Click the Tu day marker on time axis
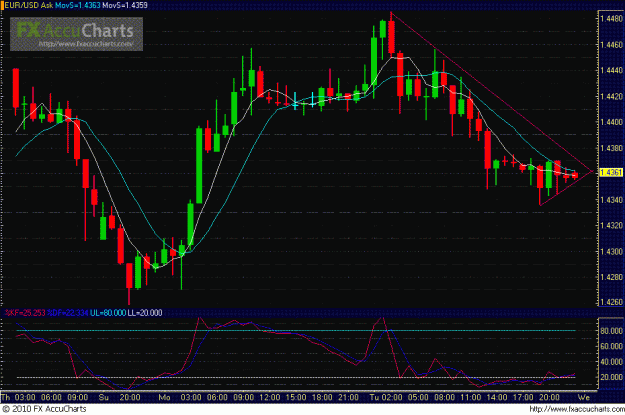 click(x=374, y=397)
